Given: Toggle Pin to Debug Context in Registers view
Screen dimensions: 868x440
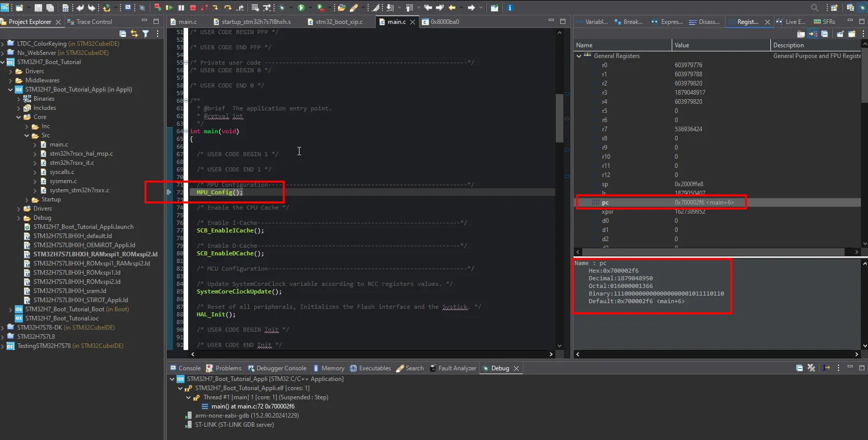Looking at the screenshot, I should pos(840,34).
